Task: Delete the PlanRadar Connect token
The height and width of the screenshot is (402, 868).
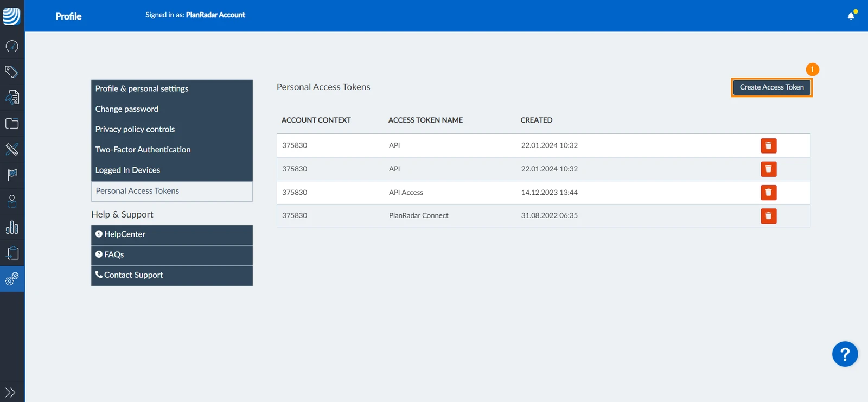Action: tap(768, 216)
